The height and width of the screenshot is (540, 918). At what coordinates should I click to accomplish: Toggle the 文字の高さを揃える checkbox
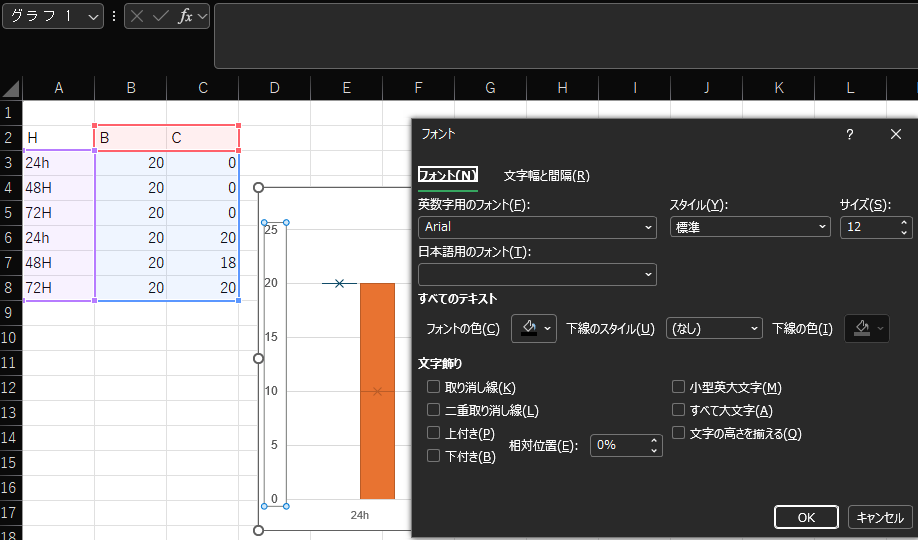(678, 433)
